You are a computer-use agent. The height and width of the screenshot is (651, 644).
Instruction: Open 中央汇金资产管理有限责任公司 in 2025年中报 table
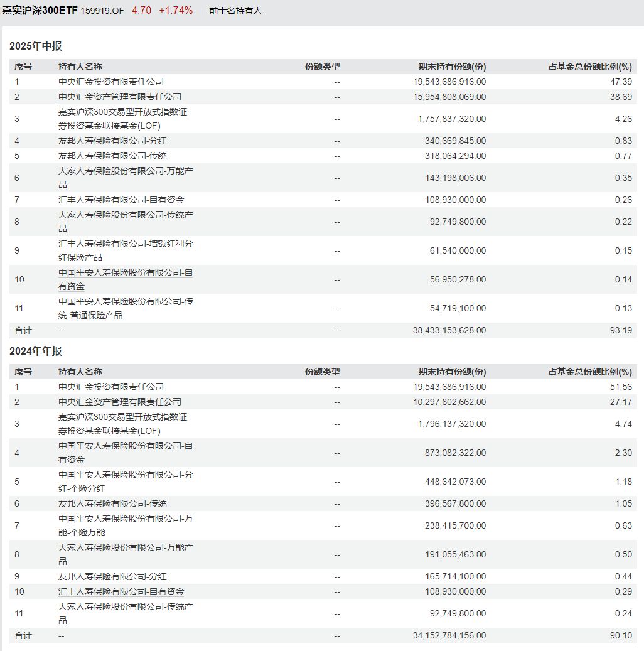pos(119,97)
